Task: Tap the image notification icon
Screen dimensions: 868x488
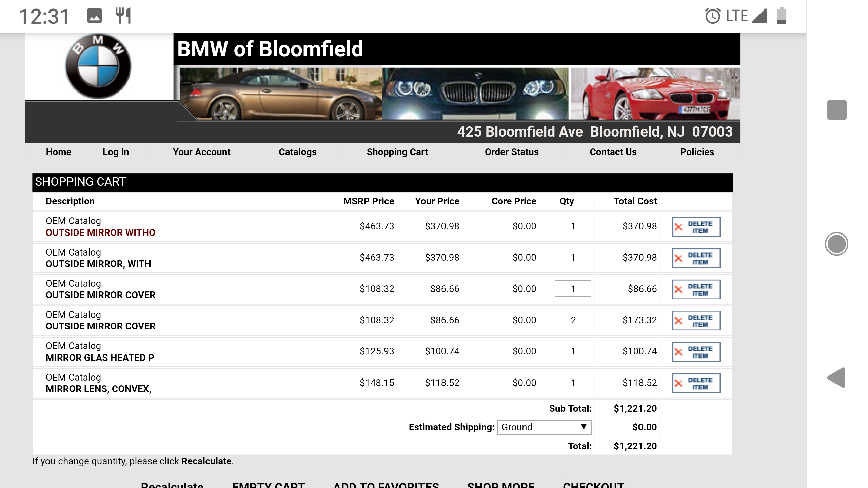Action: 94,16
